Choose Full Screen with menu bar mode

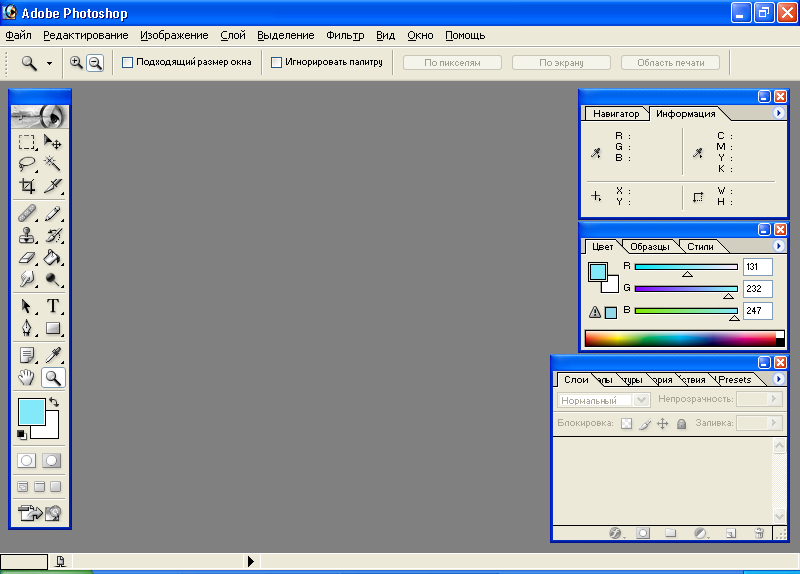tap(39, 486)
